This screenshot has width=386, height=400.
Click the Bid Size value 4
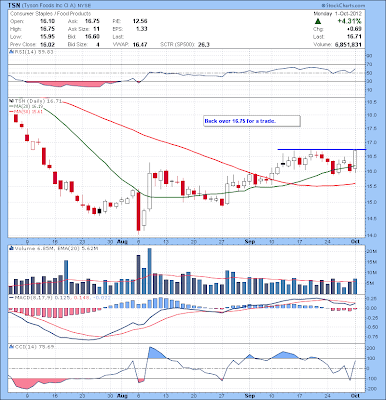coord(98,44)
